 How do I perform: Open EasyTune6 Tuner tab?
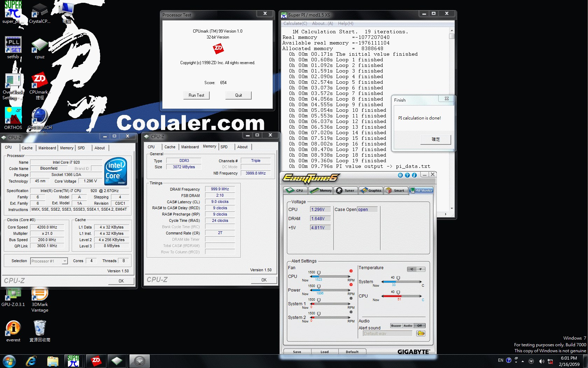[345, 190]
